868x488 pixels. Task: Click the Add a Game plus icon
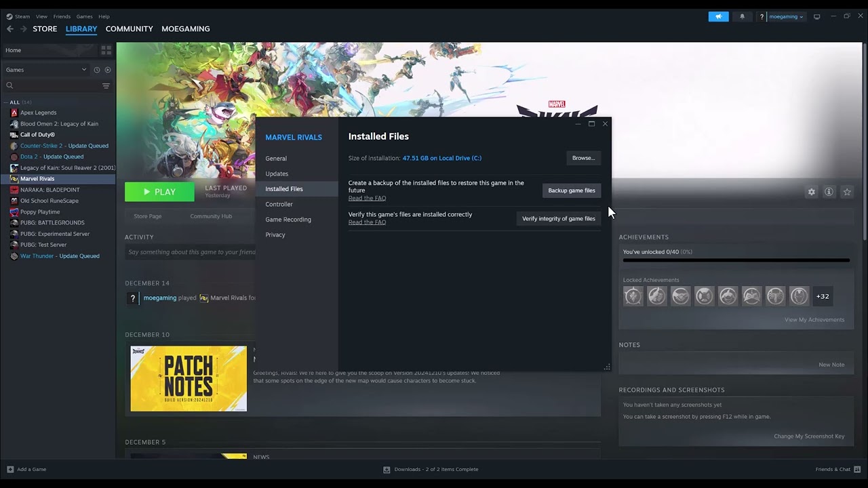click(x=10, y=469)
